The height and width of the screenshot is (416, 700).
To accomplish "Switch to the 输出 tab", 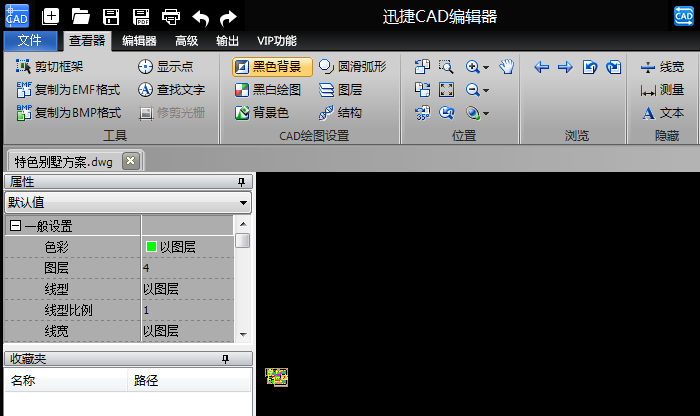I will [x=227, y=41].
